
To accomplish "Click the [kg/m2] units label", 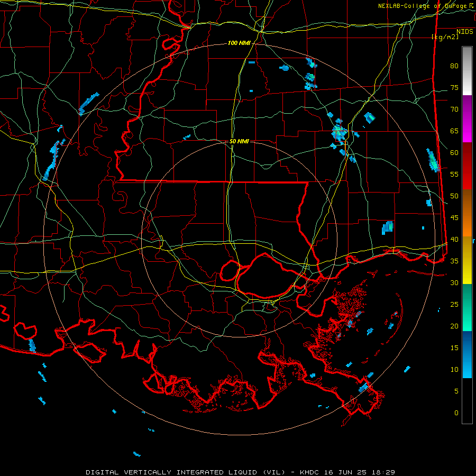I will point(445,37).
